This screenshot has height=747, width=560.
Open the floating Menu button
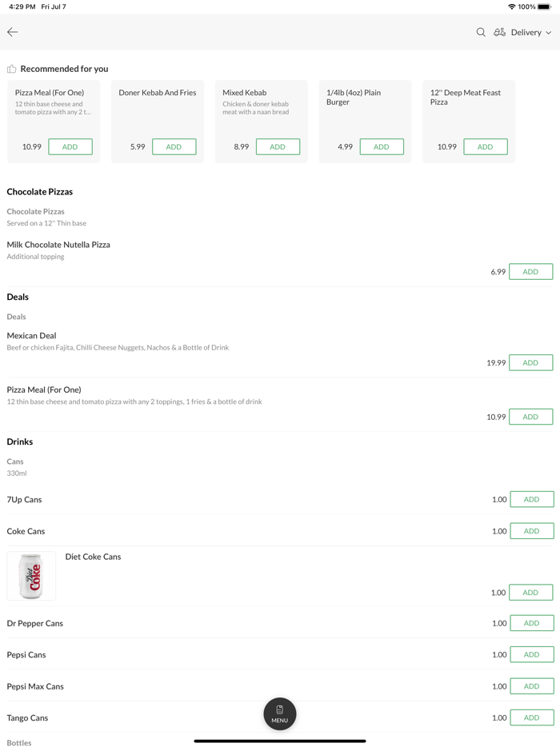tap(280, 713)
